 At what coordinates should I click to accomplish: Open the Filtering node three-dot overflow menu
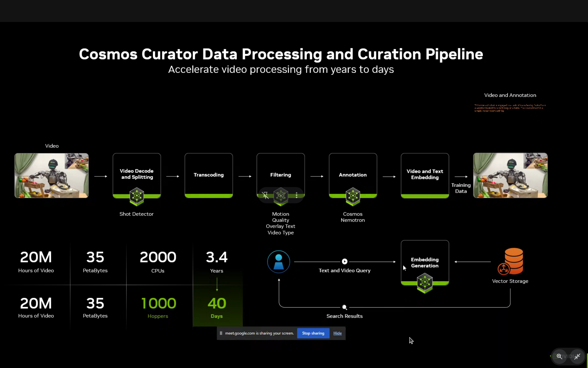297,196
